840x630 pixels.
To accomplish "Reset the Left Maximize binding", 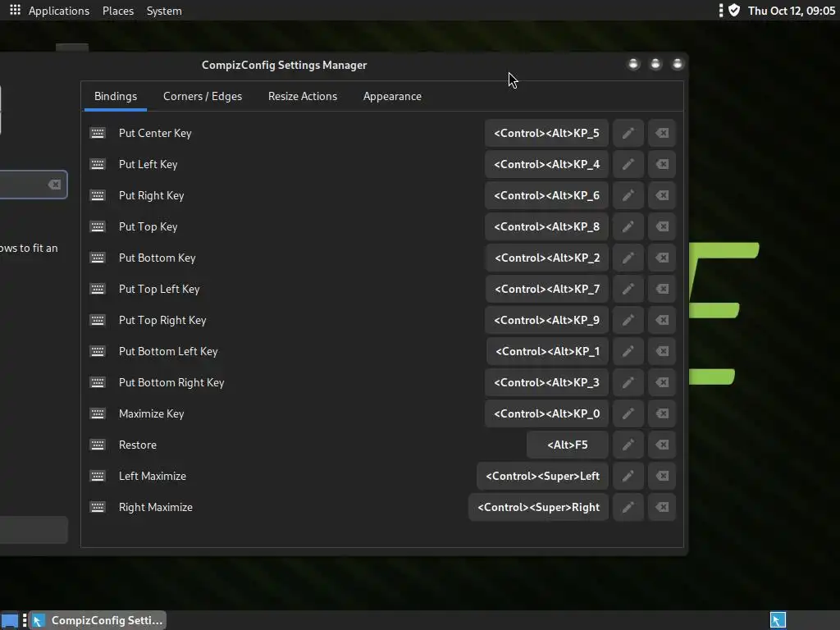I will (x=662, y=476).
